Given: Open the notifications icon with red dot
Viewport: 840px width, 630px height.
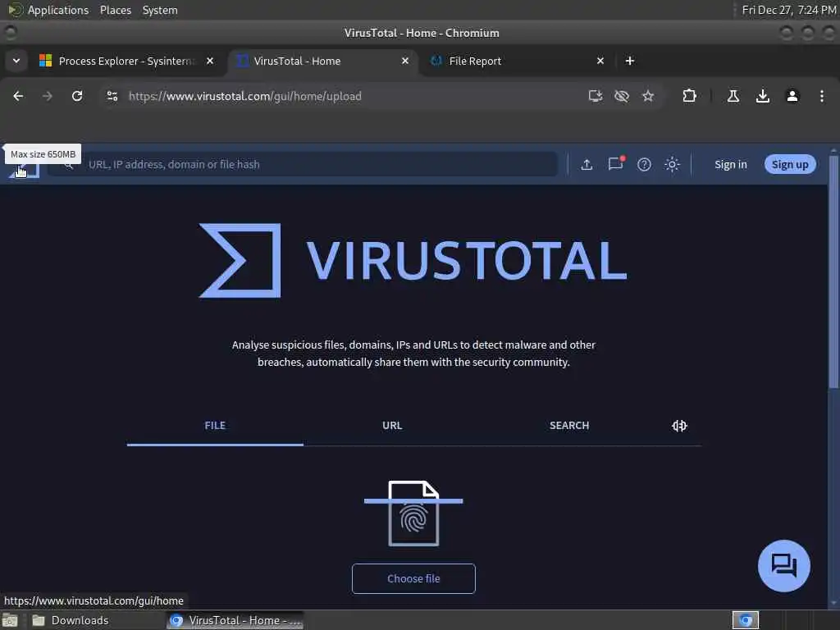Looking at the screenshot, I should click(x=616, y=163).
